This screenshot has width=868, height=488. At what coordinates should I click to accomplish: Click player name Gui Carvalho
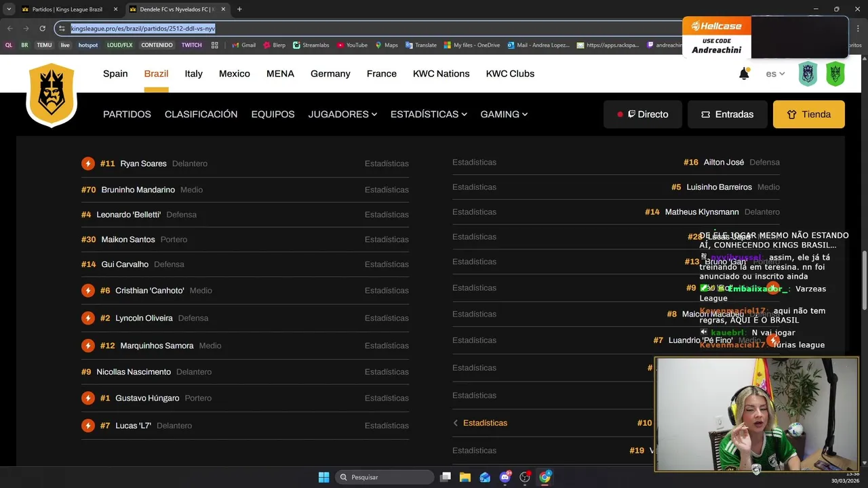(125, 264)
